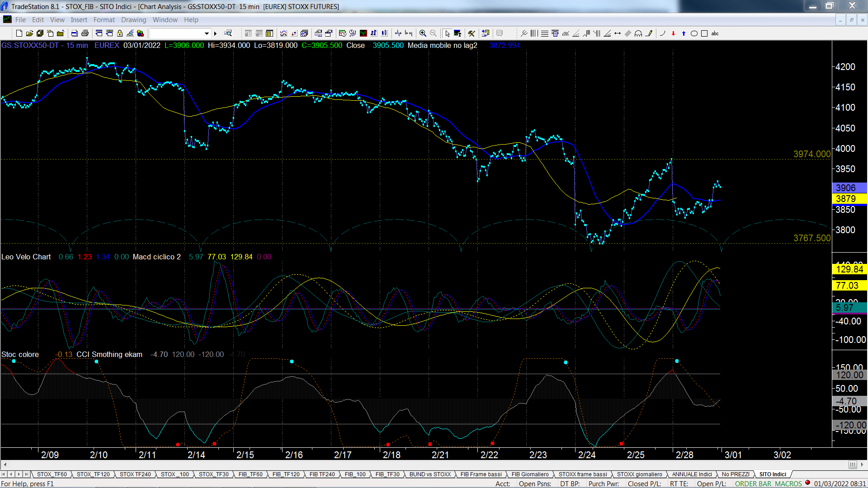Open the symbol combo box dropdown
The image size is (868, 488).
207,33
